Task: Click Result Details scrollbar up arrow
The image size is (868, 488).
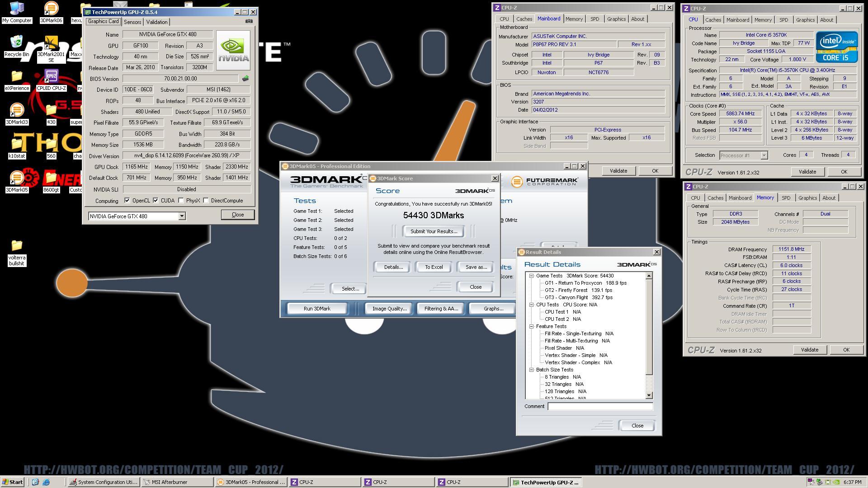Action: coord(649,276)
